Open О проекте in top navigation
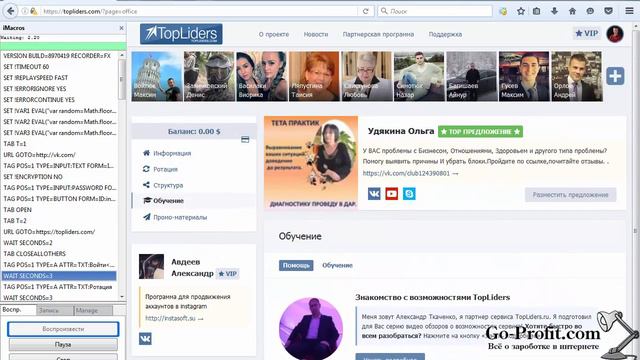The height and width of the screenshot is (360, 640). pyautogui.click(x=274, y=34)
